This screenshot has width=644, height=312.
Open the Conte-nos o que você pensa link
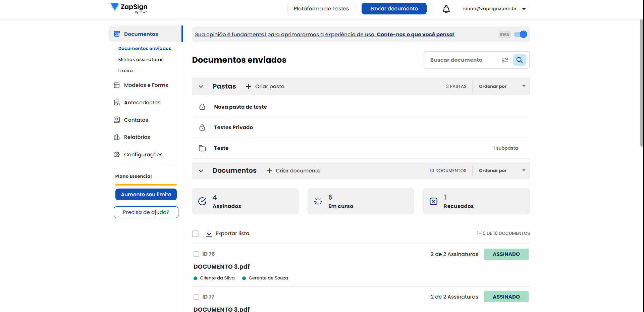416,34
